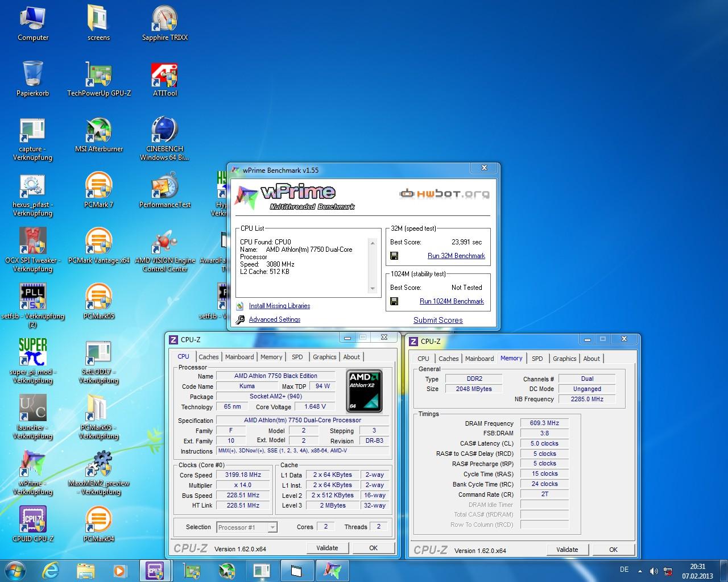Click Validate in right CPU-Z Memory window
Image resolution: width=728 pixels, height=582 pixels.
567,550
